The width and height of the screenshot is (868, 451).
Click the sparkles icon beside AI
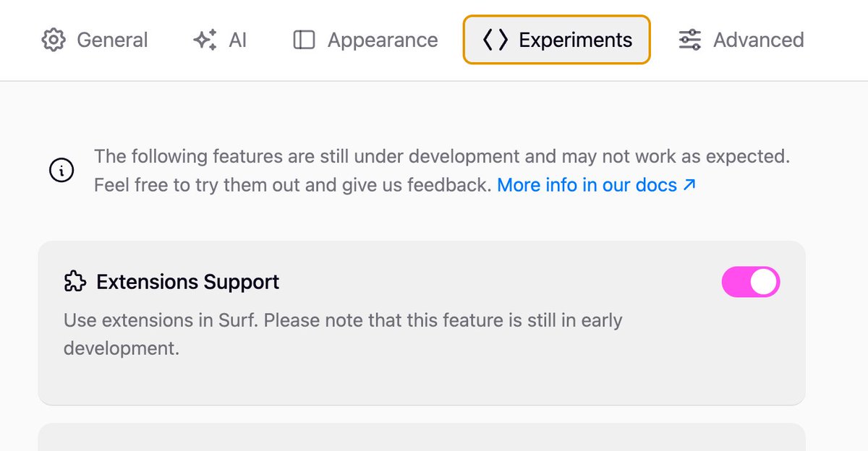pyautogui.click(x=205, y=40)
